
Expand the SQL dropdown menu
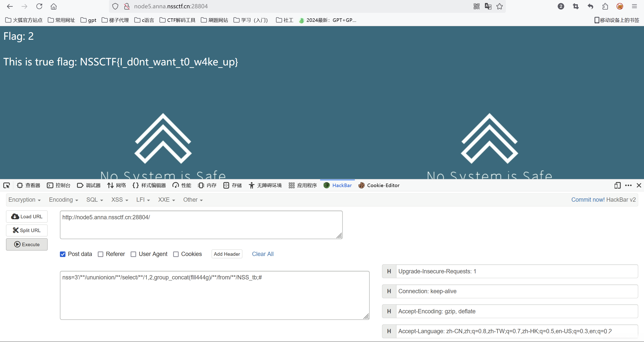coord(95,200)
